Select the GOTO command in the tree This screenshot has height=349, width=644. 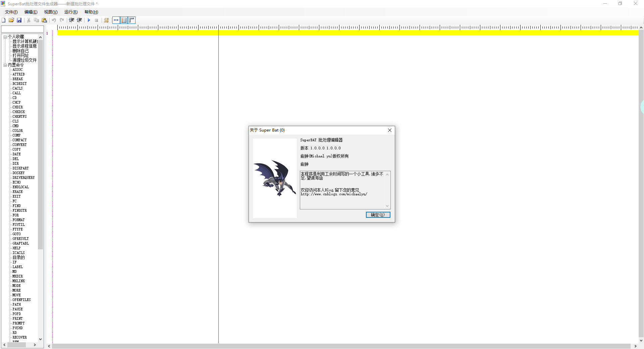[16, 234]
